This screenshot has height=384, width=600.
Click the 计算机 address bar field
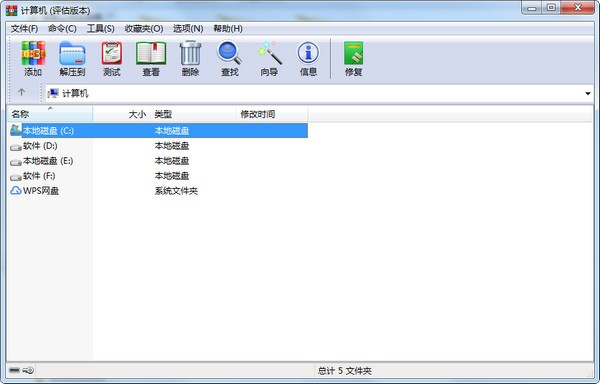click(320, 93)
